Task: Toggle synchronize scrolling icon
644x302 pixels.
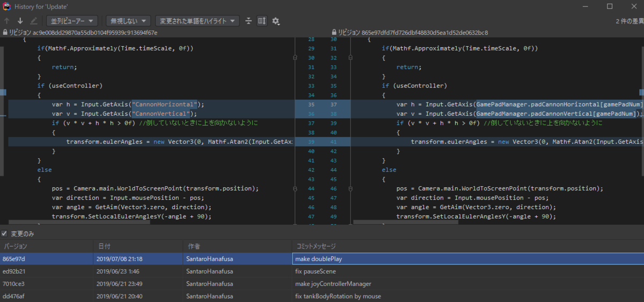Action: 262,21
